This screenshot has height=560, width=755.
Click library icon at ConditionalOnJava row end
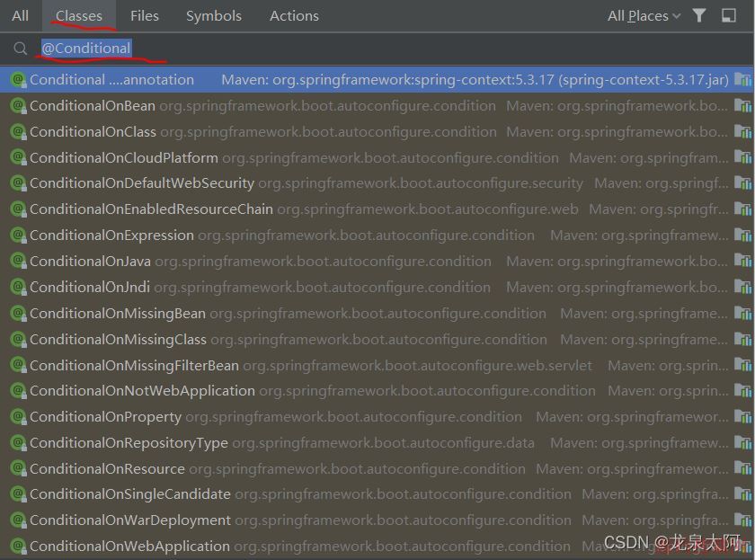pos(742,262)
